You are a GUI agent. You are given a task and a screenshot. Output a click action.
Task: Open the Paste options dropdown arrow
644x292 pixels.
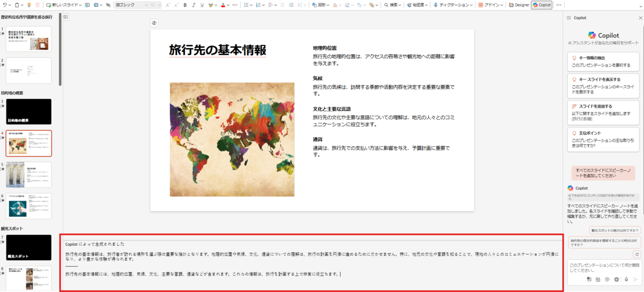pyautogui.click(x=22, y=5)
